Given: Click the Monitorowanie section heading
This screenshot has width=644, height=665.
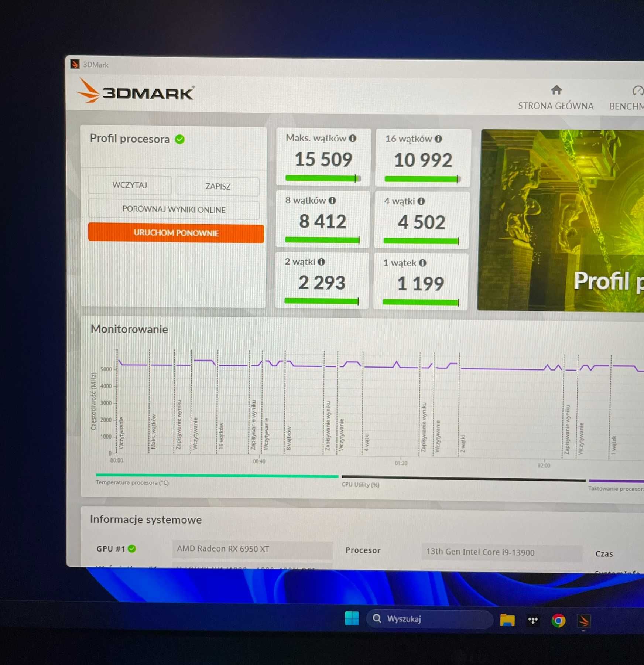Looking at the screenshot, I should tap(129, 329).
